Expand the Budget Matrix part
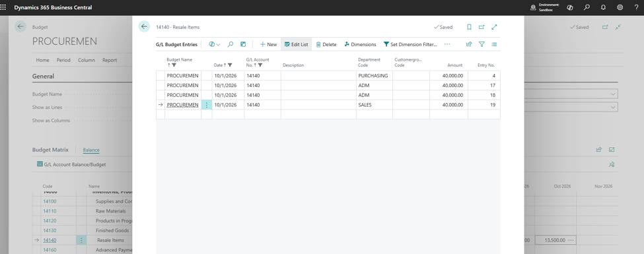 point(612,150)
